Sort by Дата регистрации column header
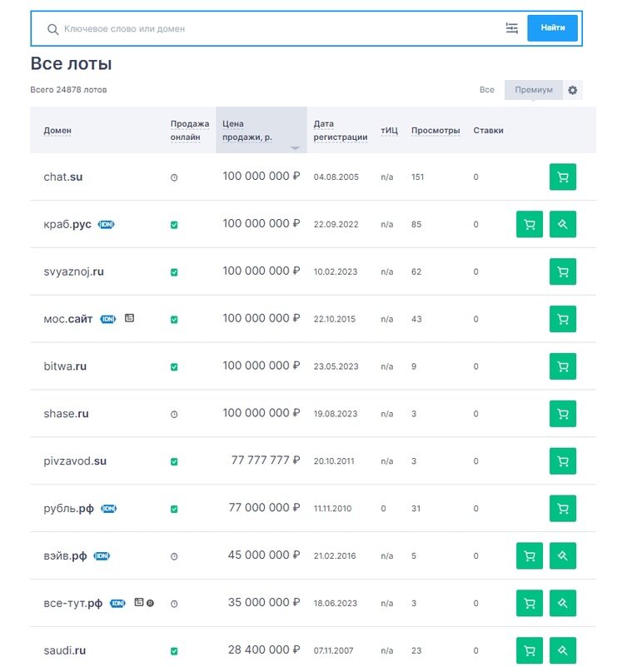This screenshot has width=617, height=672. coord(341,130)
